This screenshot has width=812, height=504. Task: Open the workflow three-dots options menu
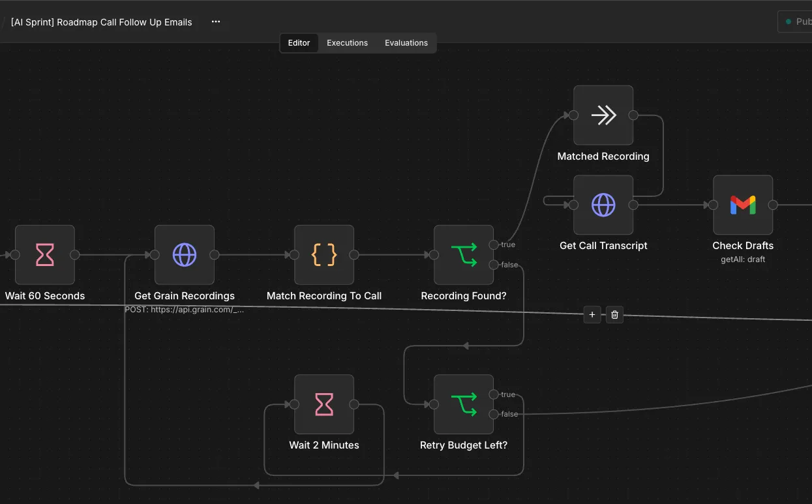click(216, 22)
